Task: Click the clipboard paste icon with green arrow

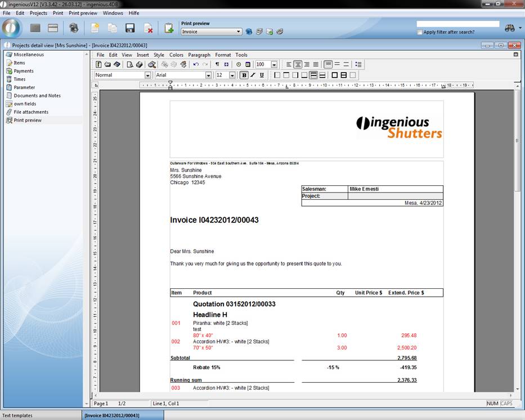Action: (x=168, y=28)
